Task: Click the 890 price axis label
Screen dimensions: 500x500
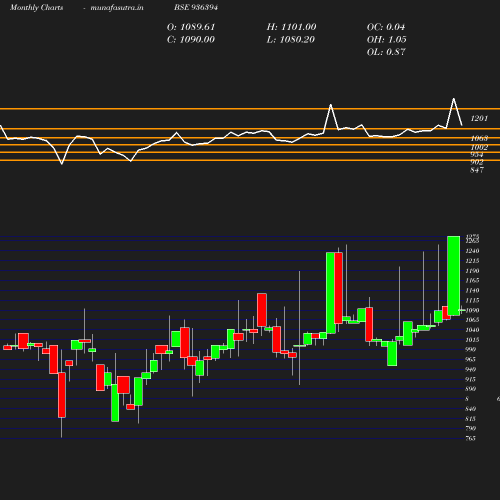Action: [x=471, y=389]
